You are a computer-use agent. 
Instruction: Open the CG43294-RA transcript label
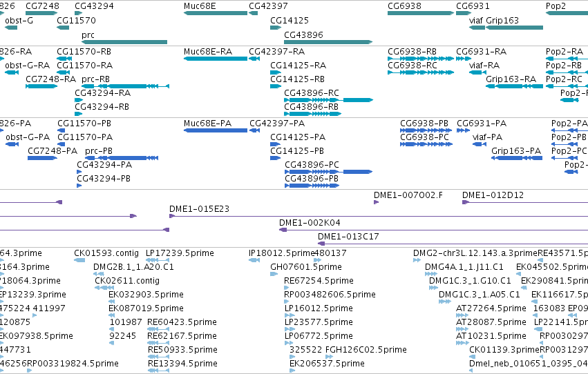[x=103, y=93]
